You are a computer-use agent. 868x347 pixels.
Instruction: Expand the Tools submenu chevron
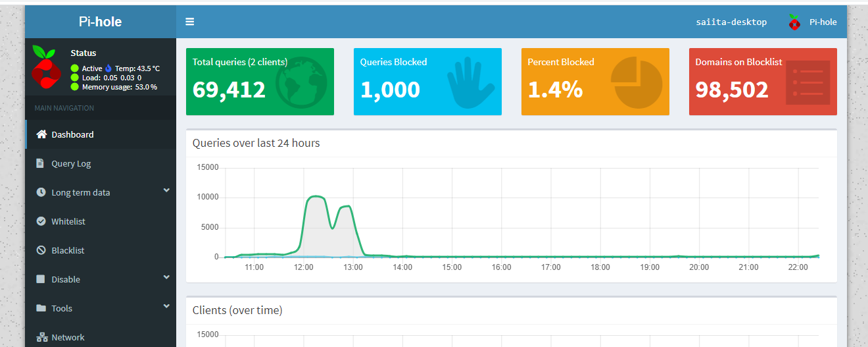(166, 307)
